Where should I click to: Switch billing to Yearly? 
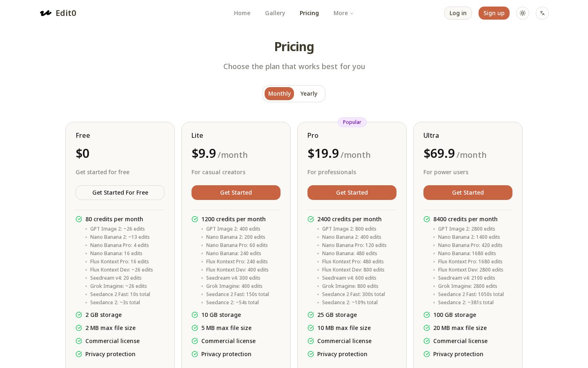(309, 94)
